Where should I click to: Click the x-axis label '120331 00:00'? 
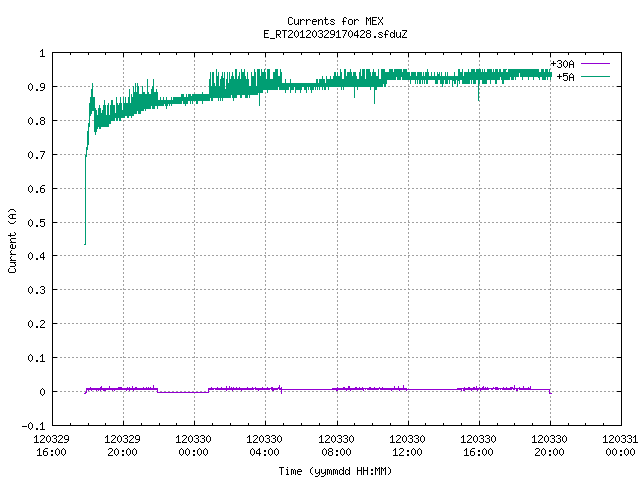[620, 446]
